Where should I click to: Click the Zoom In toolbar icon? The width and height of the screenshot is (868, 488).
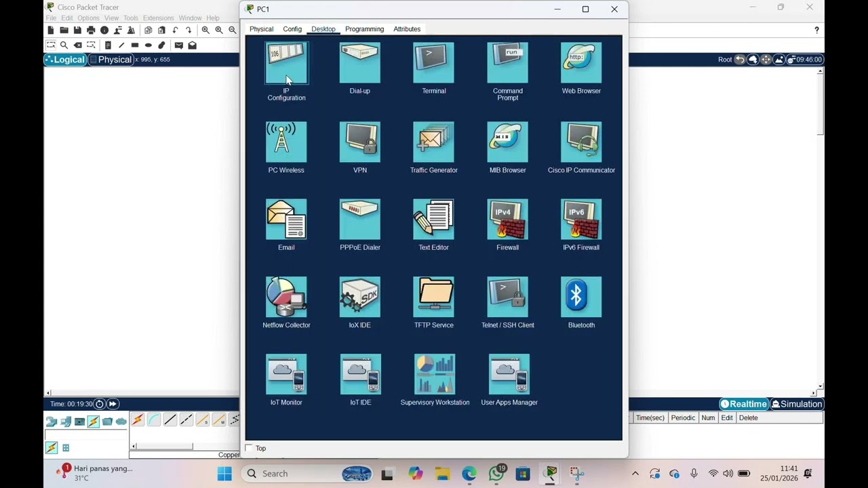205,30
